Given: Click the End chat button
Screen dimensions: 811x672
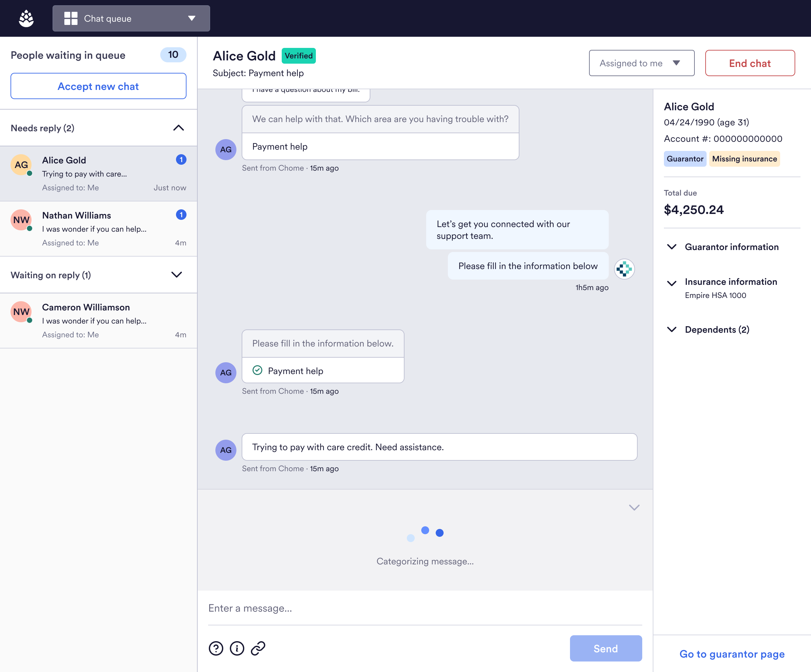Looking at the screenshot, I should pos(749,63).
